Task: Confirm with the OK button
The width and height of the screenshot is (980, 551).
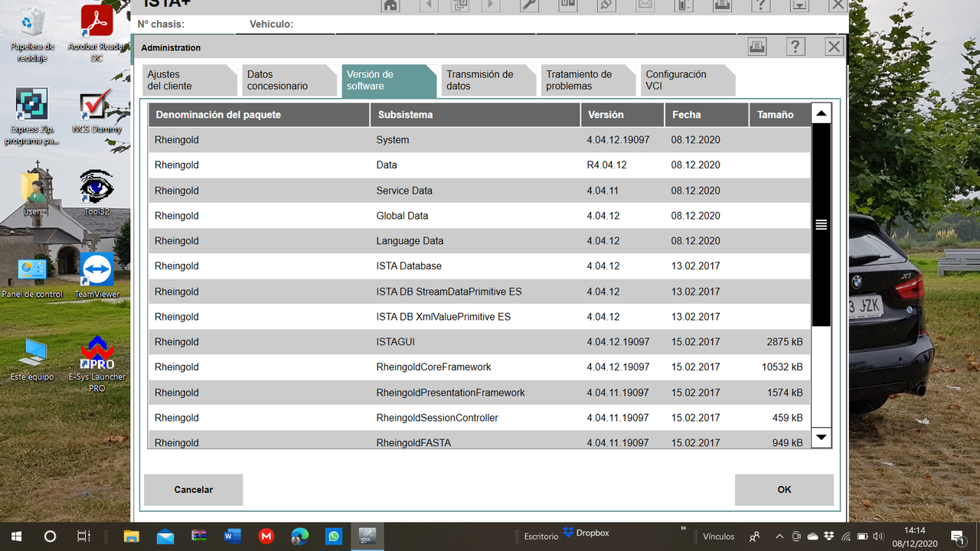Action: (784, 490)
